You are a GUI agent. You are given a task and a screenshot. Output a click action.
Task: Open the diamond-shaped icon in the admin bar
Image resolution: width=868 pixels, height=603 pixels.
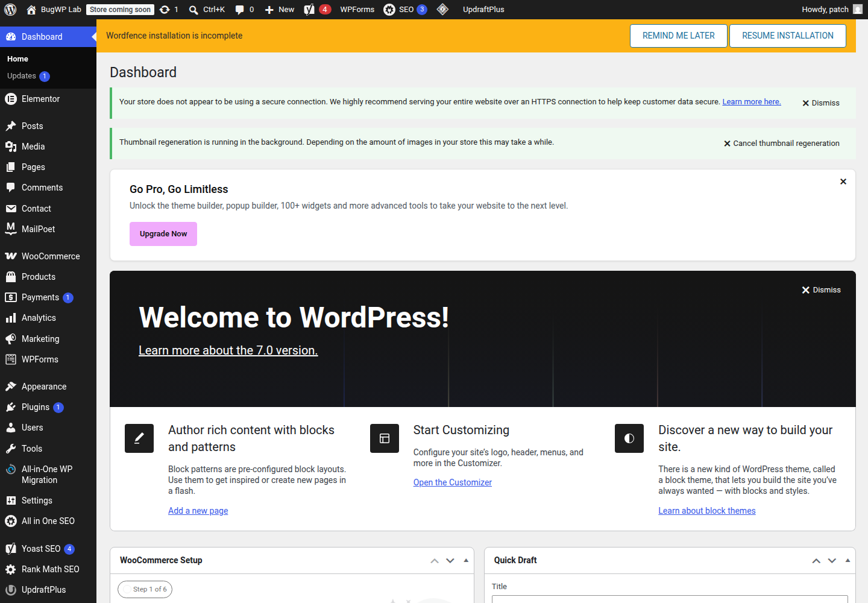pos(442,9)
